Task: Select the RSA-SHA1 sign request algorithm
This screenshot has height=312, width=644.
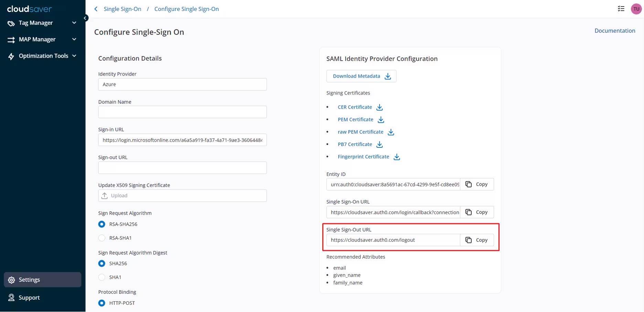Action: 102,238
